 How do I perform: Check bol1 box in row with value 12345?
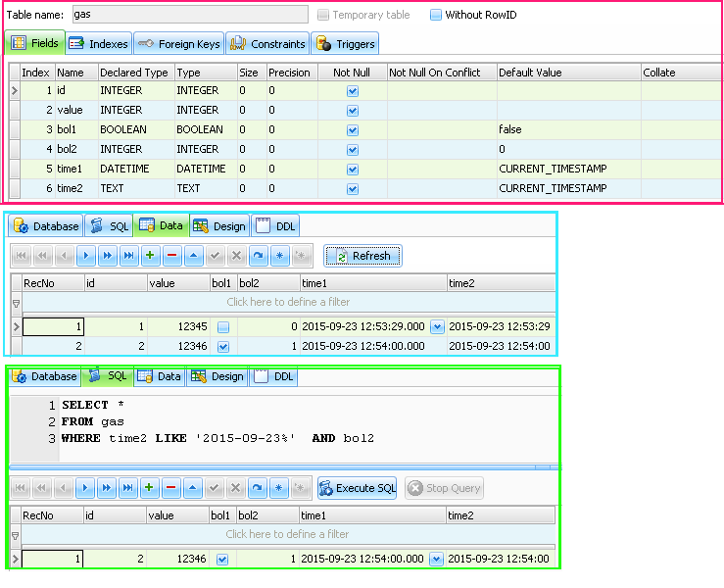pyautogui.click(x=223, y=326)
